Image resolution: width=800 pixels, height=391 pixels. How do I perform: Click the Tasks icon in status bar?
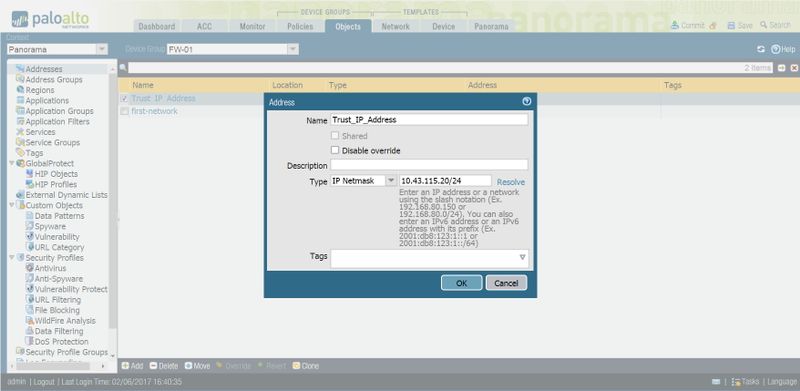tap(736, 382)
